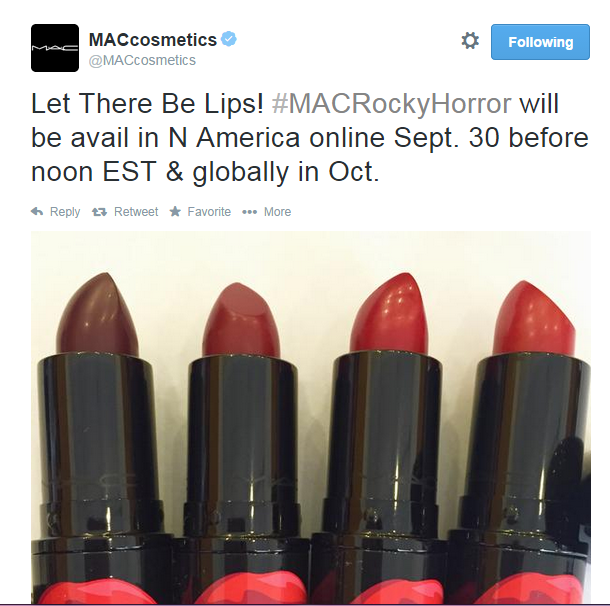Open the gear settings dropdown
This screenshot has width=610, height=606.
[x=470, y=41]
